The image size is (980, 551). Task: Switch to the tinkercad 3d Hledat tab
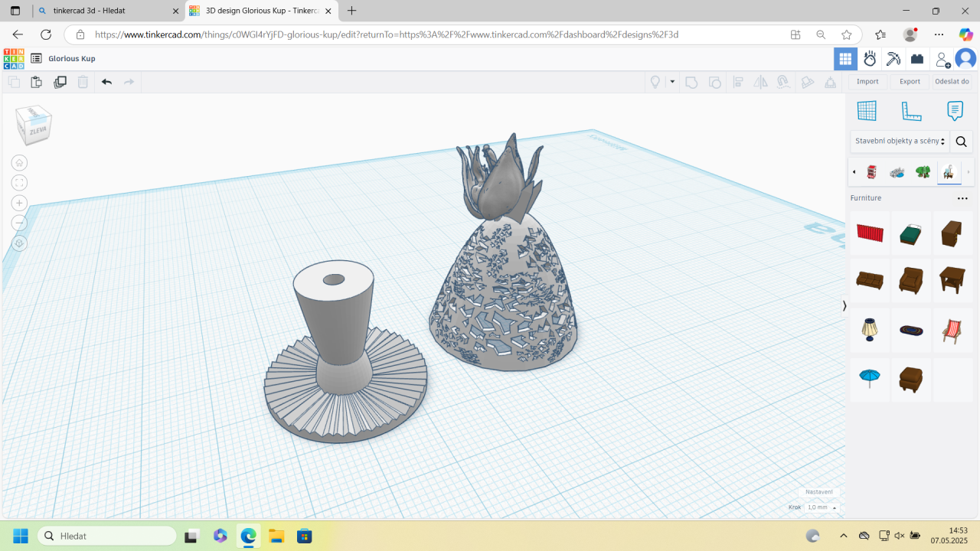[x=107, y=11]
